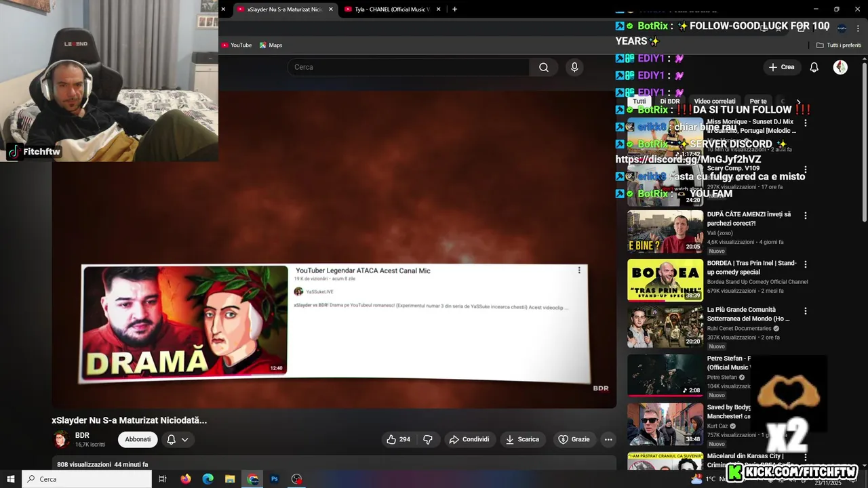Image resolution: width=868 pixels, height=488 pixels.
Task: Click the main video player area
Action: coord(334,249)
